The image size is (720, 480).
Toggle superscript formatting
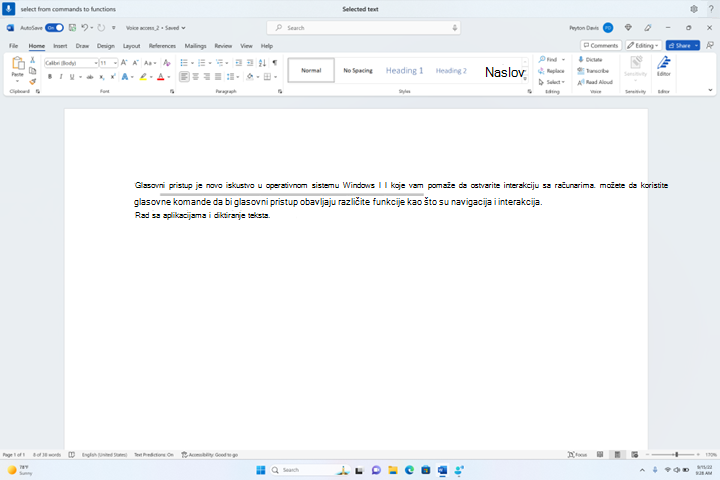[112, 77]
